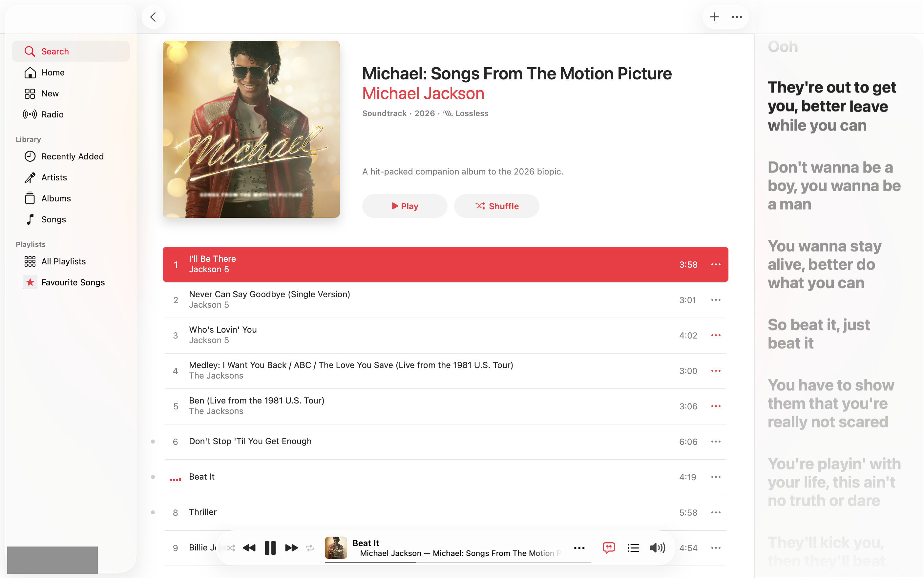Toggle the lyrics panel button
The height and width of the screenshot is (578, 924).
click(609, 548)
